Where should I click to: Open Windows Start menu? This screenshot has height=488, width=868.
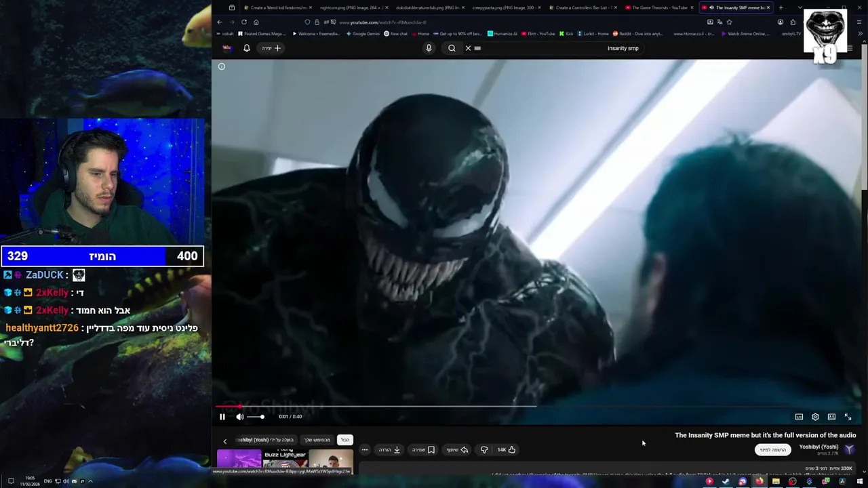(860, 481)
